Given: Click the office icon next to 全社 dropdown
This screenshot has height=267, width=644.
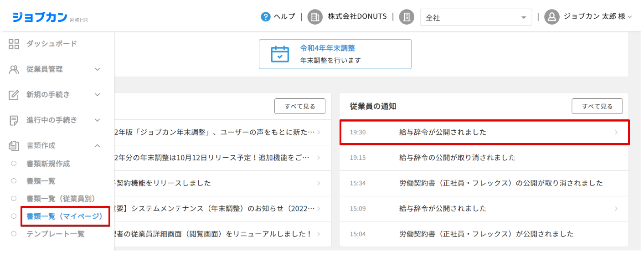Looking at the screenshot, I should click(407, 17).
